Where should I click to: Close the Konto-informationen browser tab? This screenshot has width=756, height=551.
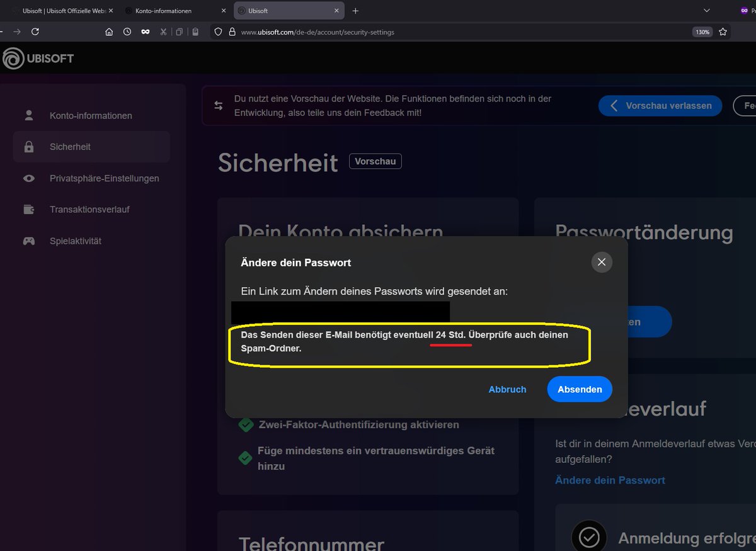tap(224, 11)
